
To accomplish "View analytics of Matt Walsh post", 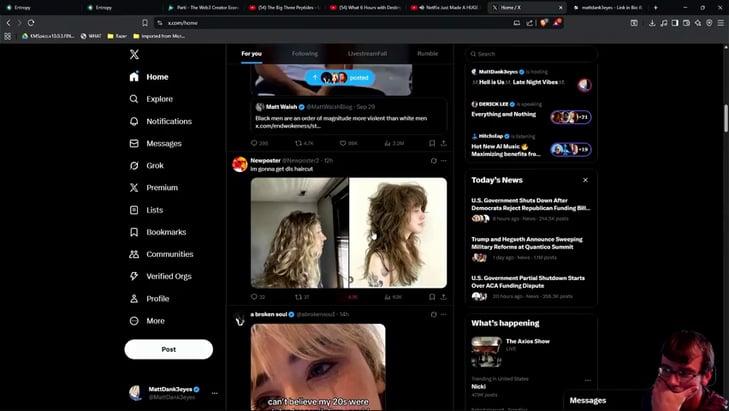I will click(394, 143).
